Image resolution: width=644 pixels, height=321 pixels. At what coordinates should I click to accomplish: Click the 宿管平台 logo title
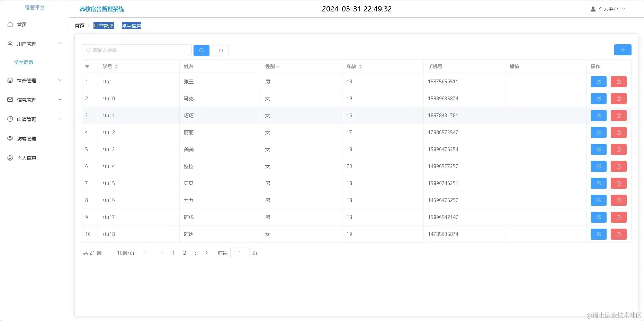[x=35, y=8]
